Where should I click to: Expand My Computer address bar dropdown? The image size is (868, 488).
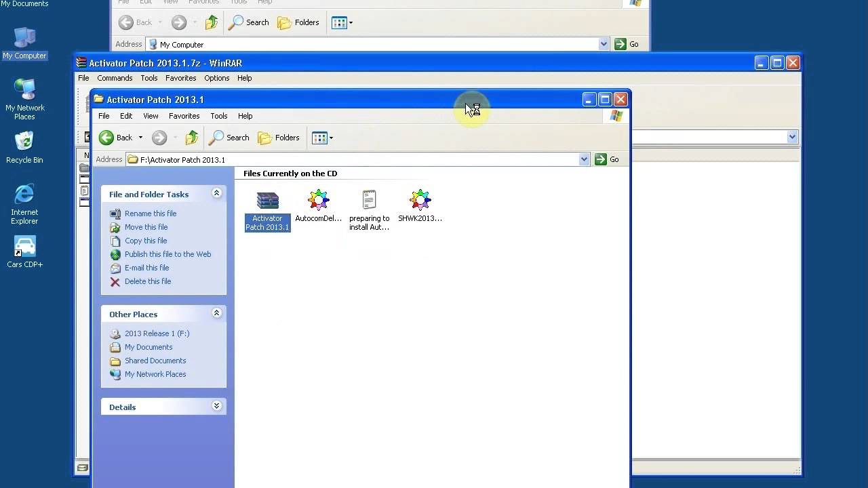coord(604,44)
